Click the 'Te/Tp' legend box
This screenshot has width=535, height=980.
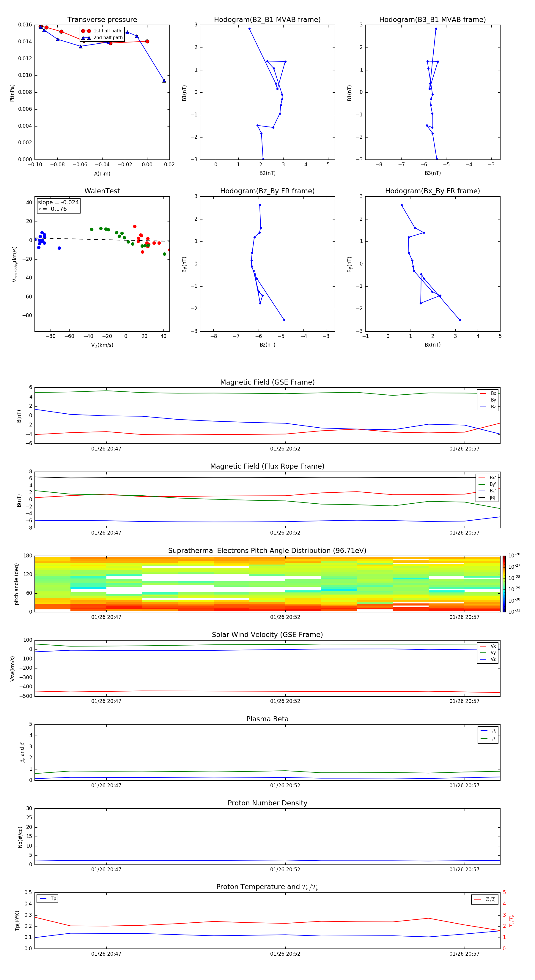click(x=485, y=899)
